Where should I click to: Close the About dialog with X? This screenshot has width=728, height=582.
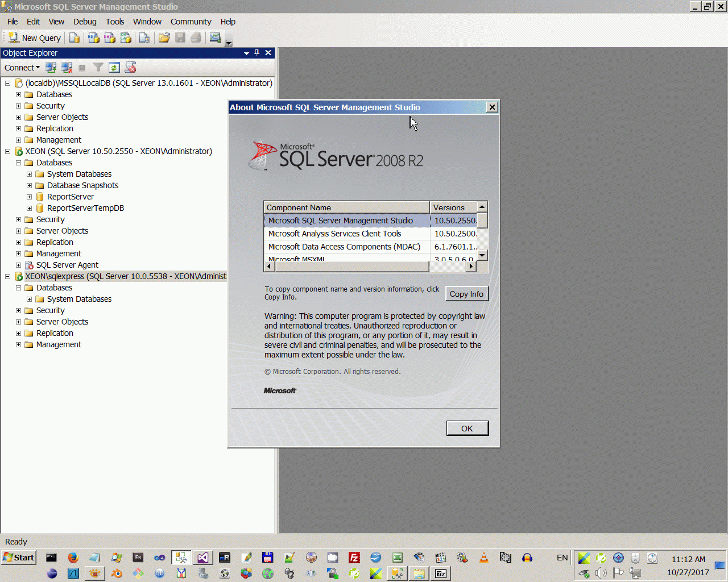pos(492,107)
